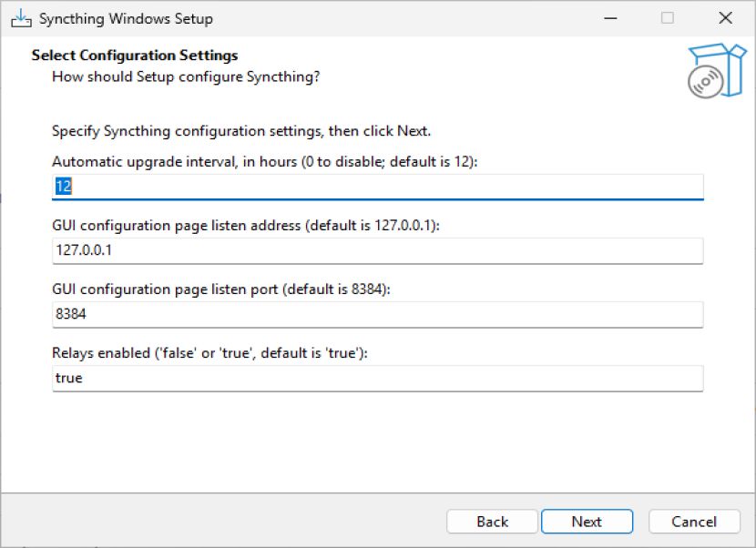Image resolution: width=756 pixels, height=548 pixels.
Task: Click the 'Relays enabled' label
Action: click(209, 353)
